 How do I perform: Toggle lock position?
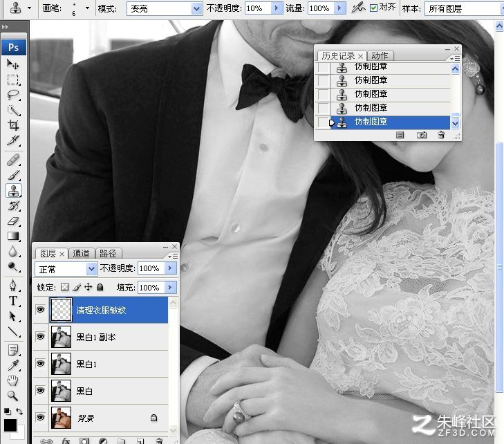(88, 287)
